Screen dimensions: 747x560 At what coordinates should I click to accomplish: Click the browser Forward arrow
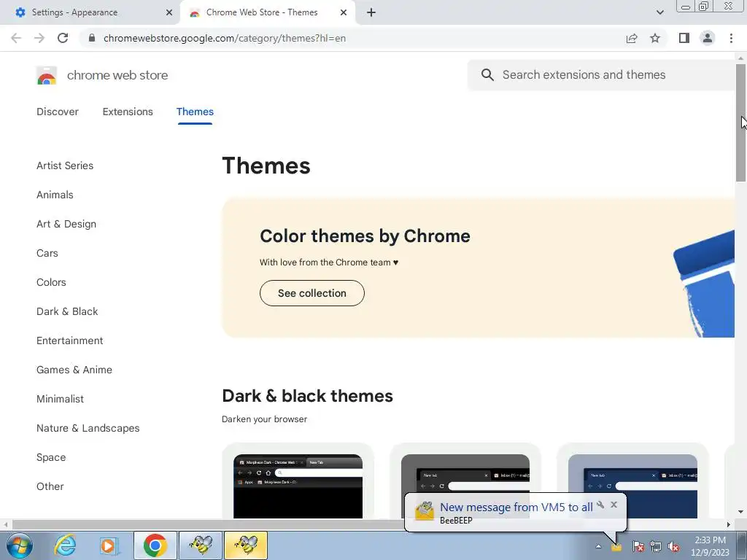pyautogui.click(x=39, y=38)
